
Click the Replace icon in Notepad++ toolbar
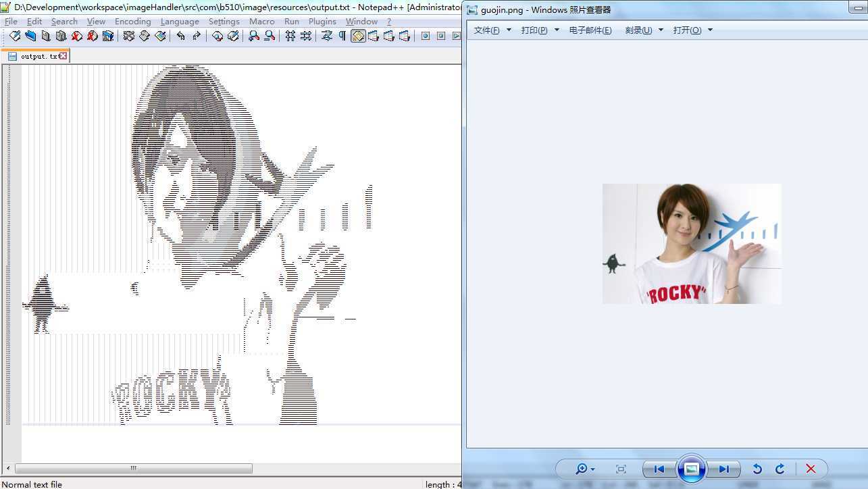point(233,36)
